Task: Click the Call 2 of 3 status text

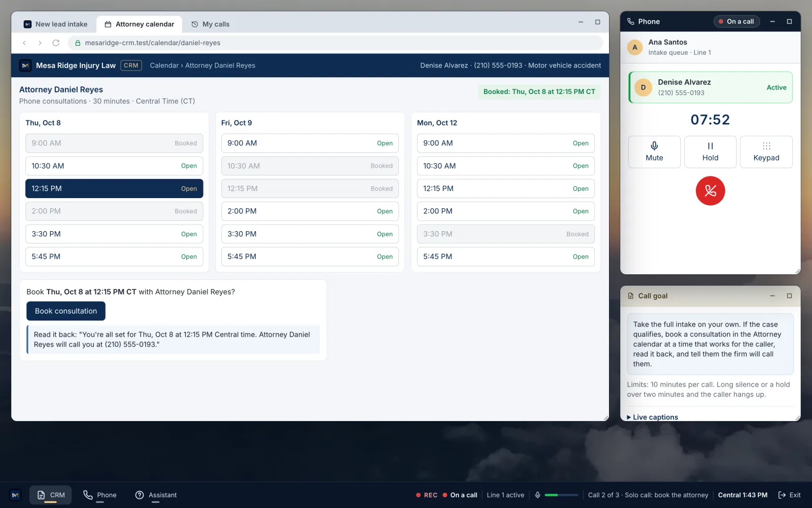Action: coord(648,495)
